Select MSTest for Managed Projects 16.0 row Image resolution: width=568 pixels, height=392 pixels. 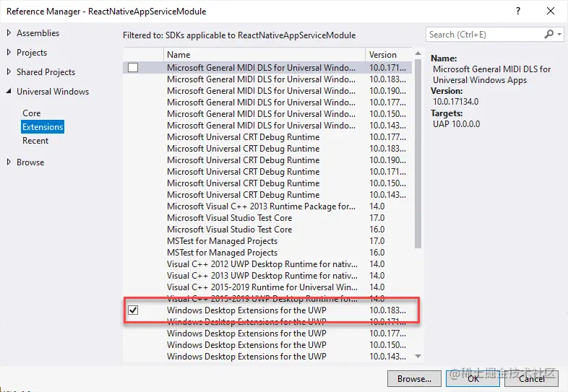(267, 253)
